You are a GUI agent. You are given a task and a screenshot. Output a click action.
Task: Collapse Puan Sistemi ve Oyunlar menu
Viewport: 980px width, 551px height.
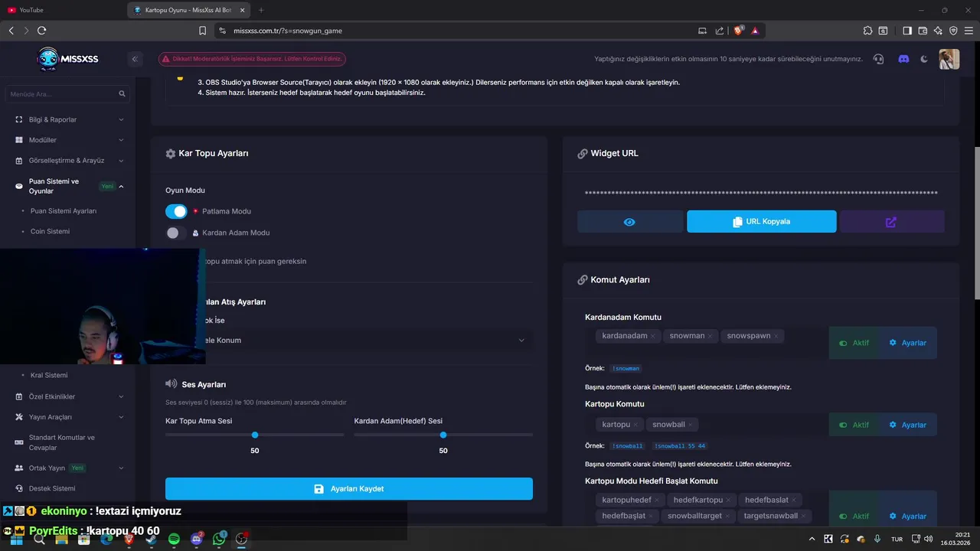coord(70,186)
